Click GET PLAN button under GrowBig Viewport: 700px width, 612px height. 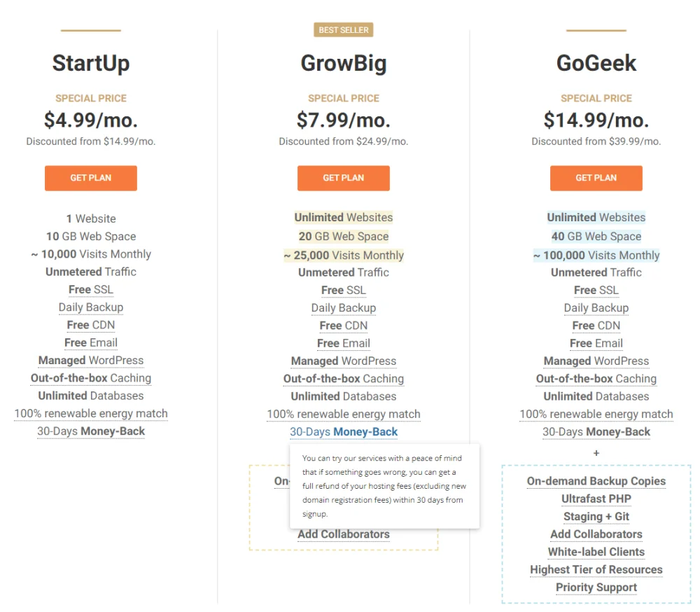[343, 178]
